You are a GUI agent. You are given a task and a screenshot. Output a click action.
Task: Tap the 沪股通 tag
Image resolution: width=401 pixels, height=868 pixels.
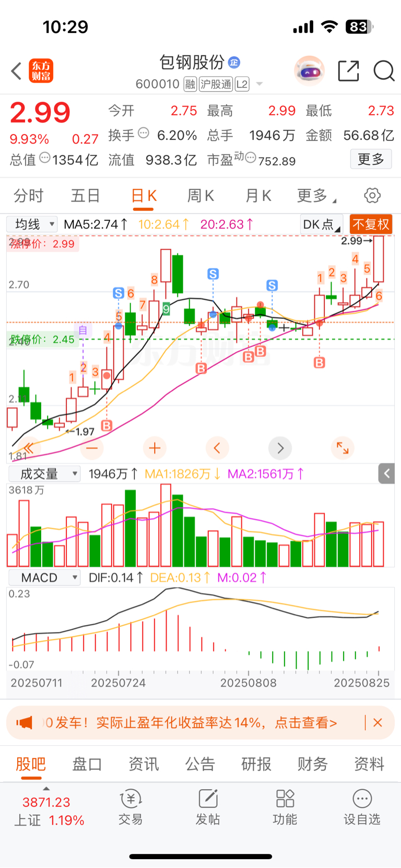pos(216,84)
